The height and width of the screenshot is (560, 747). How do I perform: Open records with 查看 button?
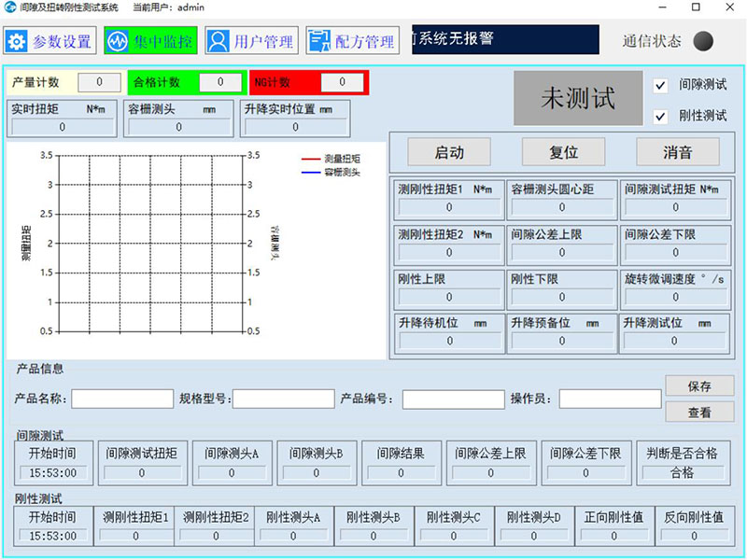(698, 413)
